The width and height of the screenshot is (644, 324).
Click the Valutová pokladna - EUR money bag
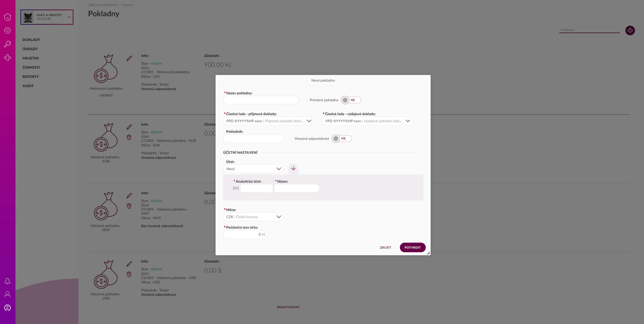tap(106, 137)
